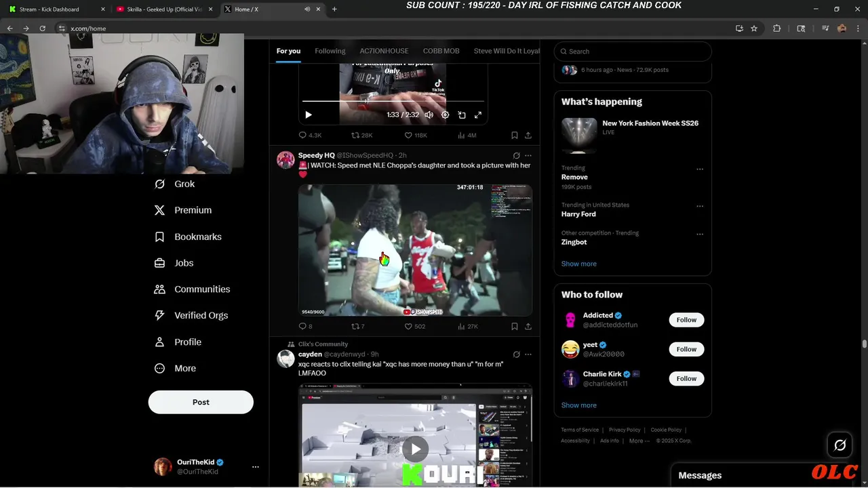Repost the Speedy HQ post
Image resolution: width=868 pixels, height=488 pixels.
point(358,327)
